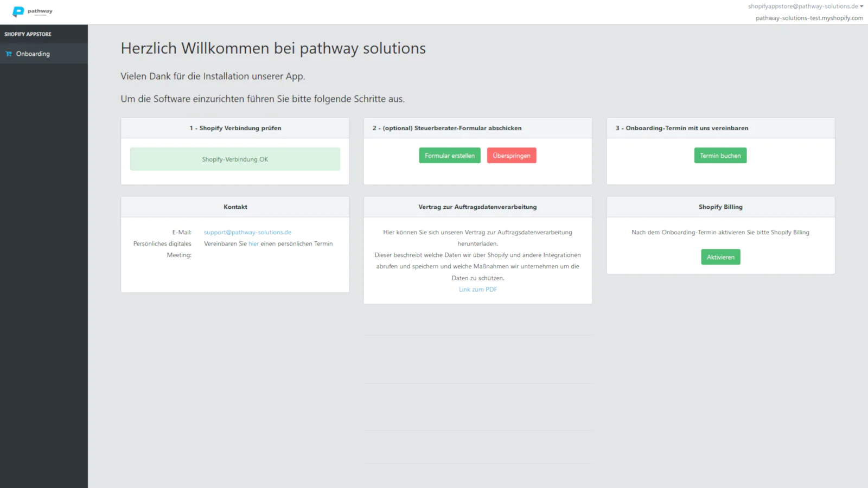
Task: Select the SHOPIFY APPSTORE sidebar heading
Action: point(28,34)
